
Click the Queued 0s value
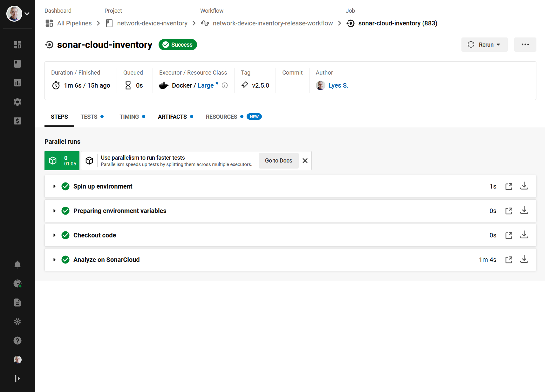click(x=140, y=85)
